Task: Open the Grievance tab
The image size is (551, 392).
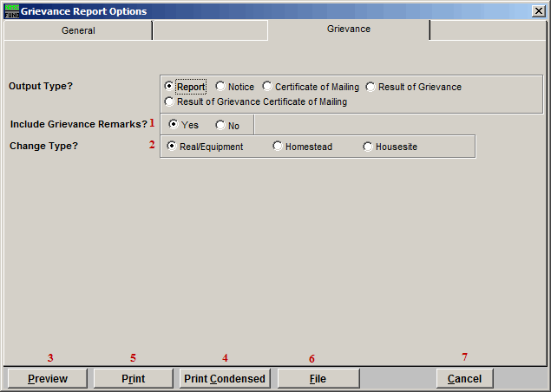Action: pyautogui.click(x=348, y=29)
